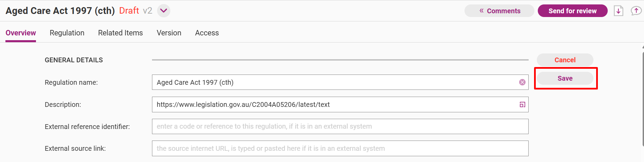Click the document download icon

click(619, 11)
